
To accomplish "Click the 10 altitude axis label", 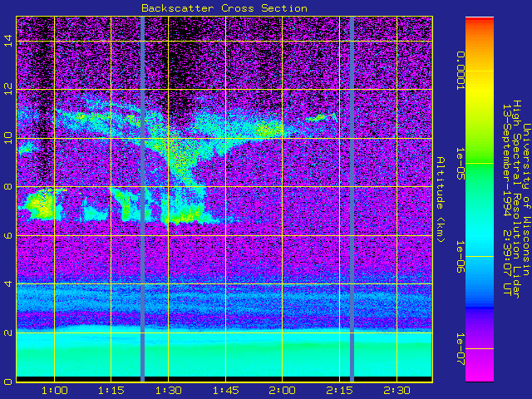I will pos(8,138).
